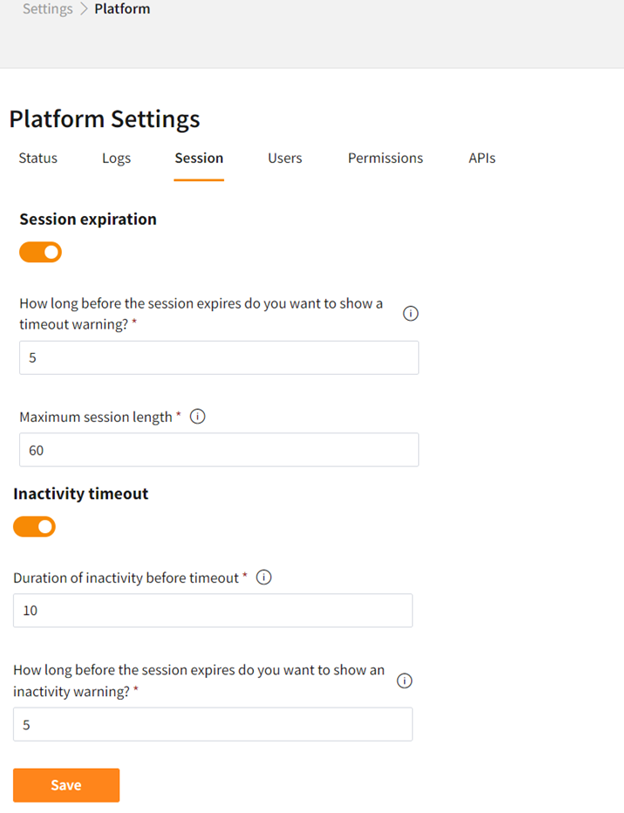This screenshot has height=813, width=624.
Task: Go to the Users tab
Action: pyautogui.click(x=285, y=158)
